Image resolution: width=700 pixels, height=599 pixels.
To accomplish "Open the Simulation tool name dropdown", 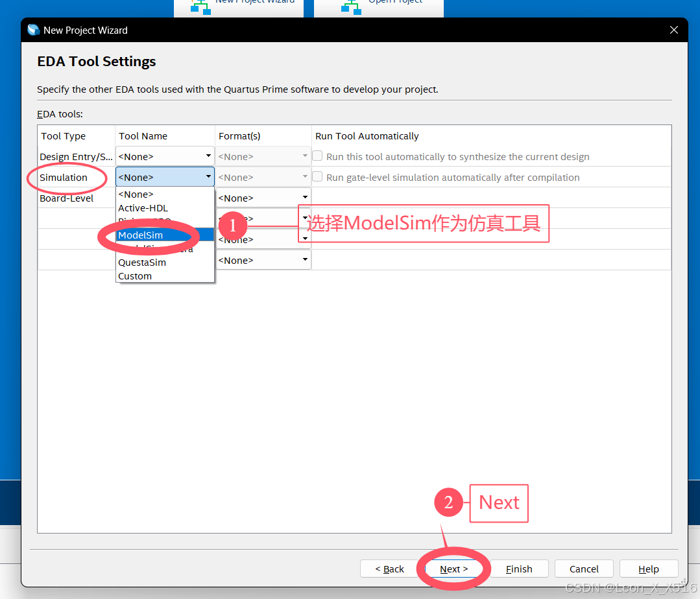I will click(165, 177).
